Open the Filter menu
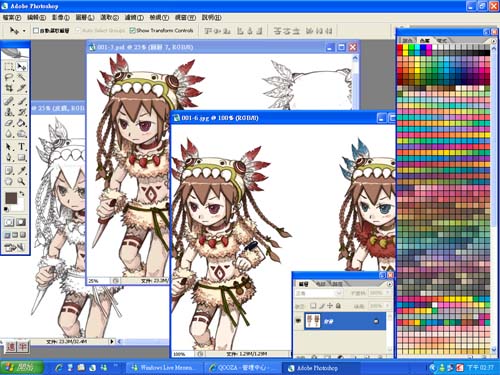The image size is (500, 375). pyautogui.click(x=134, y=17)
